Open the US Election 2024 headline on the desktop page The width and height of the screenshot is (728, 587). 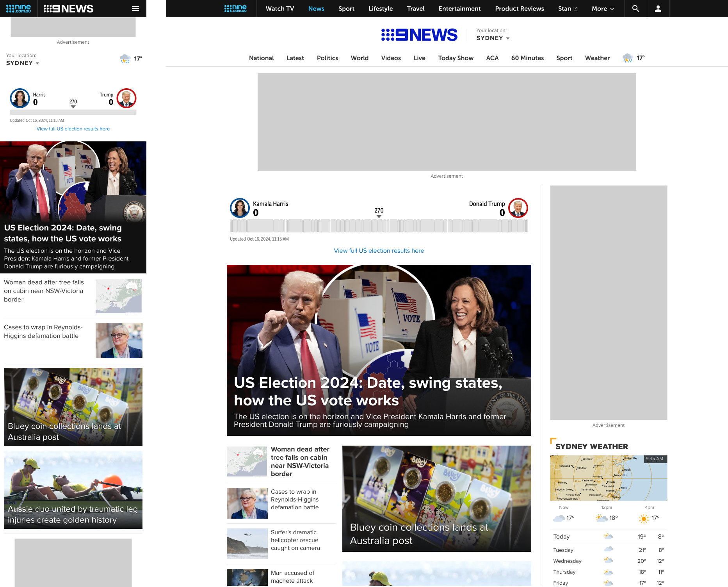(x=368, y=392)
